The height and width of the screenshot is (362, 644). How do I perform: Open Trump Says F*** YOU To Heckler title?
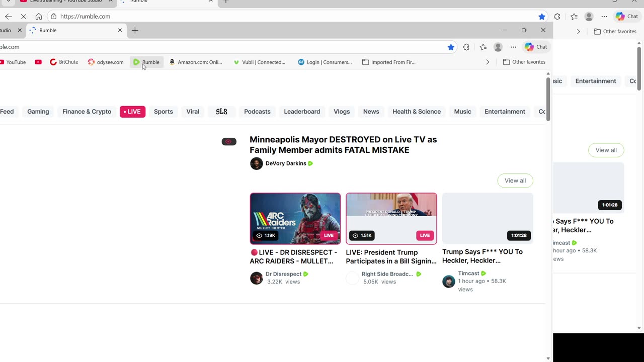coord(482,256)
